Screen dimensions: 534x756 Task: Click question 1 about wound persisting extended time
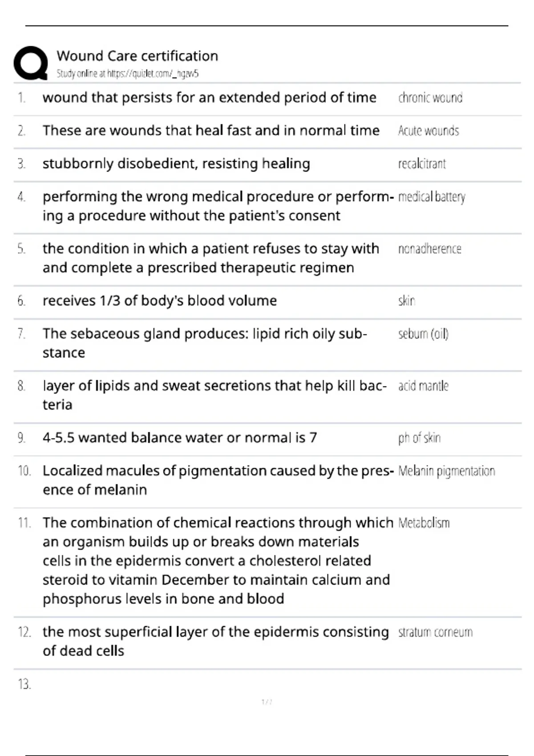[x=210, y=97]
